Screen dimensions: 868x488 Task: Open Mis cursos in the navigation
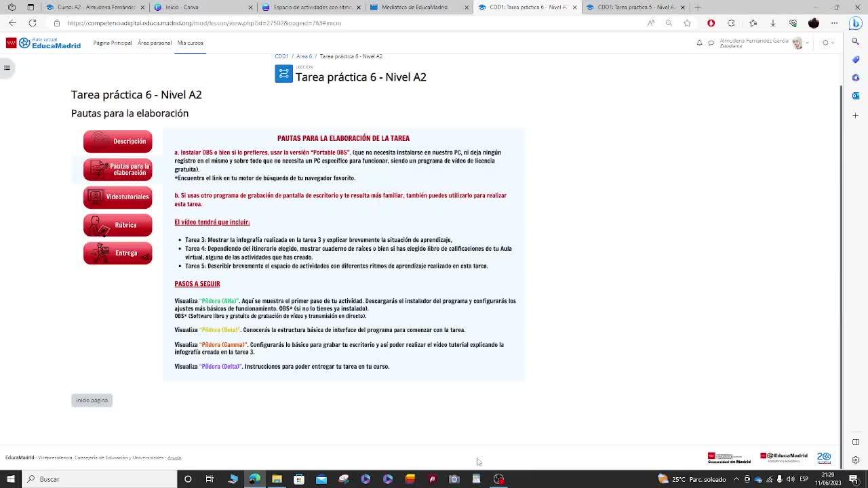click(x=190, y=43)
